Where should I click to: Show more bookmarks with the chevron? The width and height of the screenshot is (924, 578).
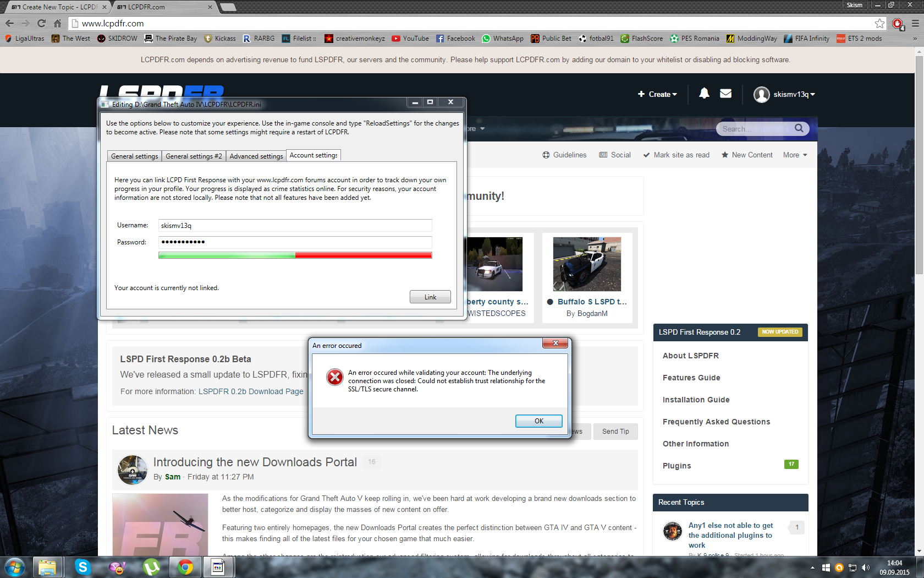click(915, 39)
